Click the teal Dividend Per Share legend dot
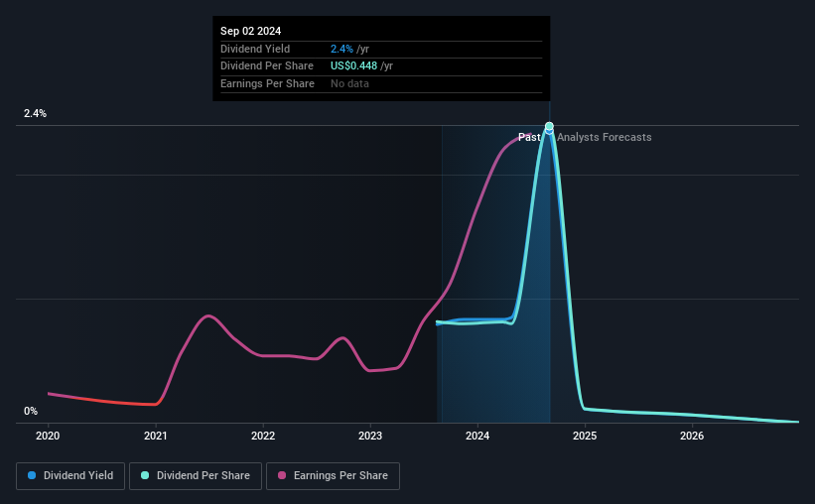The width and height of the screenshot is (815, 504). (x=145, y=475)
